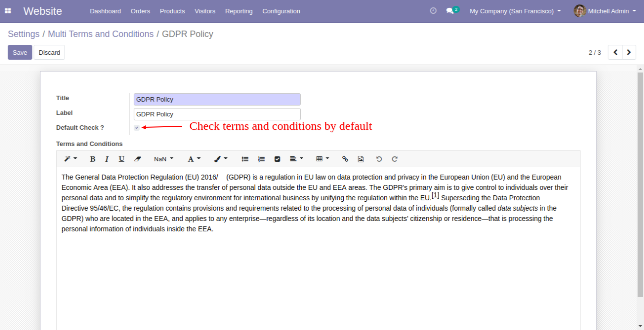Open the style magic wand dropdown

pos(71,159)
